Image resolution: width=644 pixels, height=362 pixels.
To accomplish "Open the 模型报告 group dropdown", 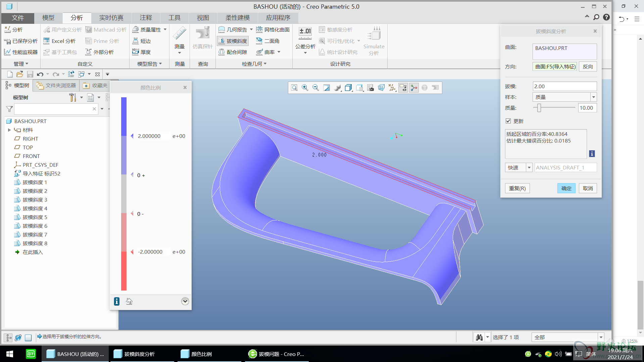I will [x=149, y=64].
